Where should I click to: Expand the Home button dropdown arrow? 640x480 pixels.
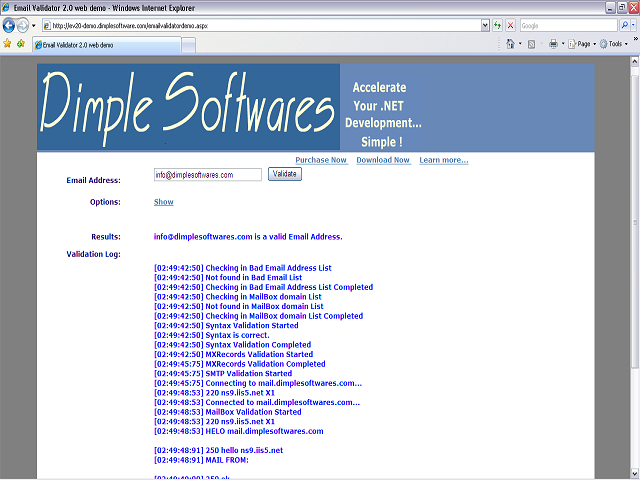tap(520, 44)
